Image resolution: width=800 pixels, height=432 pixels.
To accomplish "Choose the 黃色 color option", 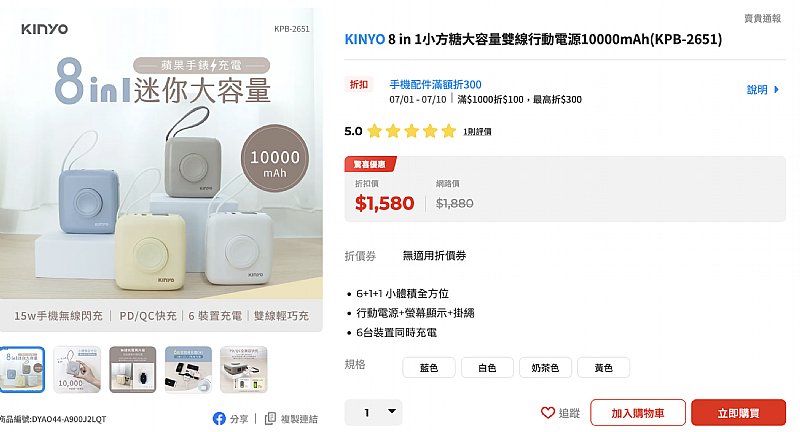I will coord(604,368).
